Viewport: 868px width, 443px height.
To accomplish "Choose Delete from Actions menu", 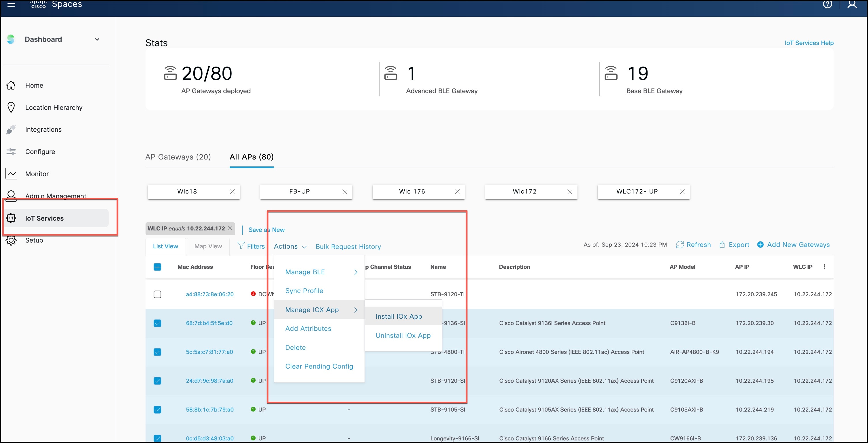I will click(x=295, y=348).
